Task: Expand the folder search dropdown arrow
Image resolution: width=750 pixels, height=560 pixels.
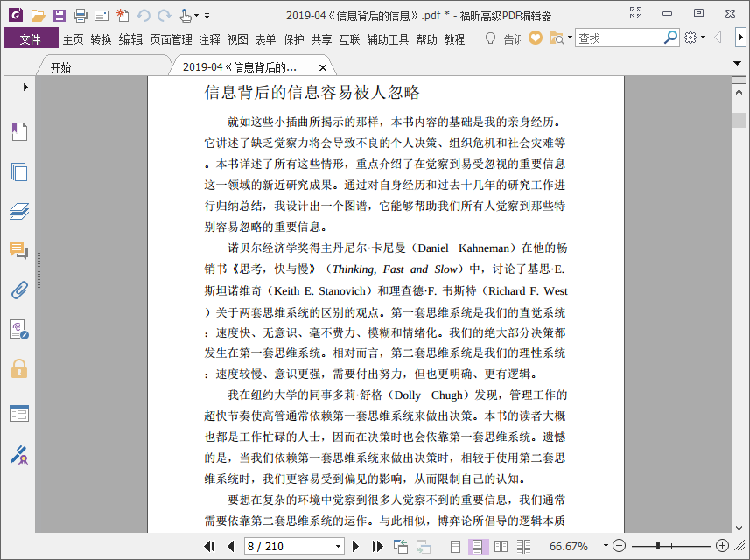Action: 570,38
